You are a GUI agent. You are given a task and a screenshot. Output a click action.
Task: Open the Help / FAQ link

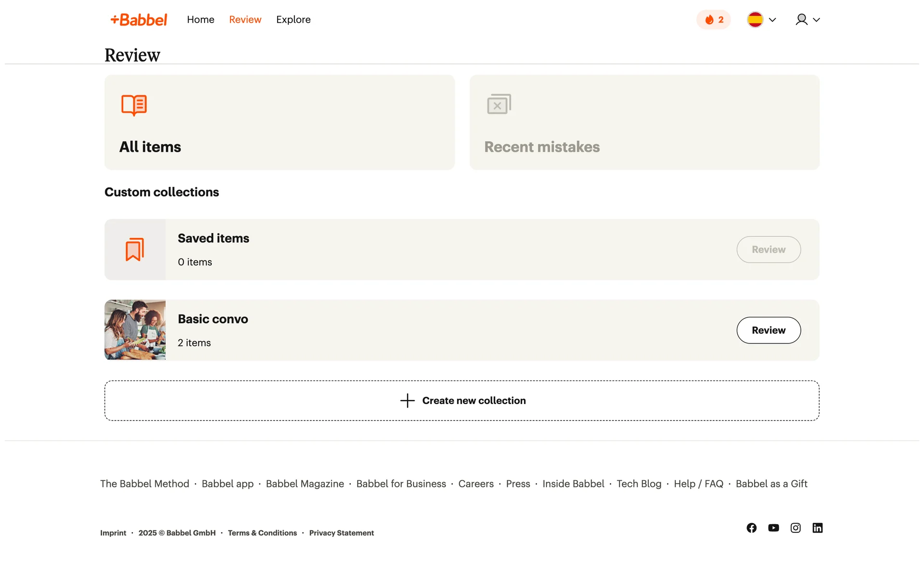[x=698, y=484]
